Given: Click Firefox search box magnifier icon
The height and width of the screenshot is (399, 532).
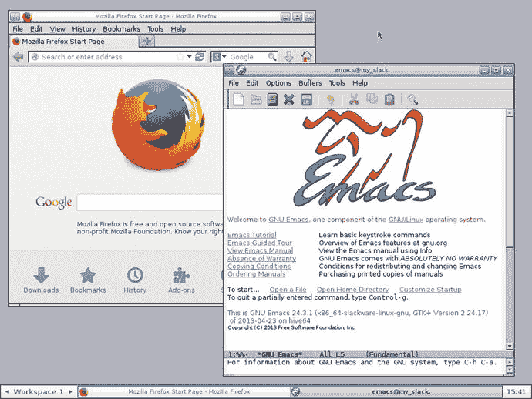Looking at the screenshot, I should pos(271,56).
